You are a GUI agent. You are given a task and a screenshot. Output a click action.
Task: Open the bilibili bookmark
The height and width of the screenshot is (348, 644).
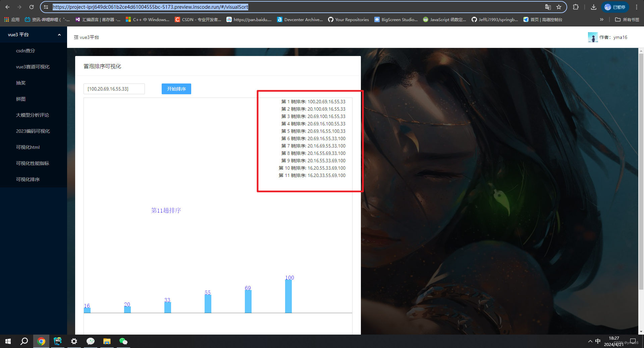[47, 20]
